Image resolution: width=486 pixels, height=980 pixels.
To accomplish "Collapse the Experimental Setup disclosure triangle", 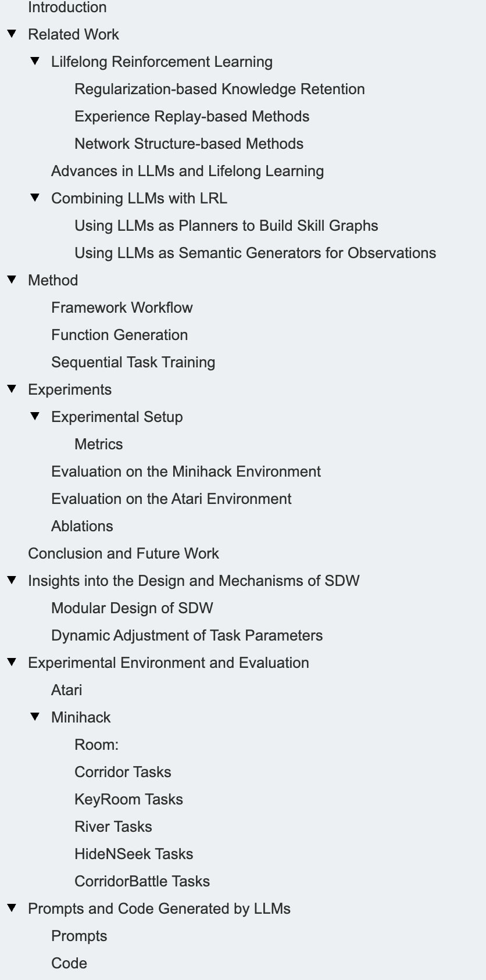I will point(35,416).
